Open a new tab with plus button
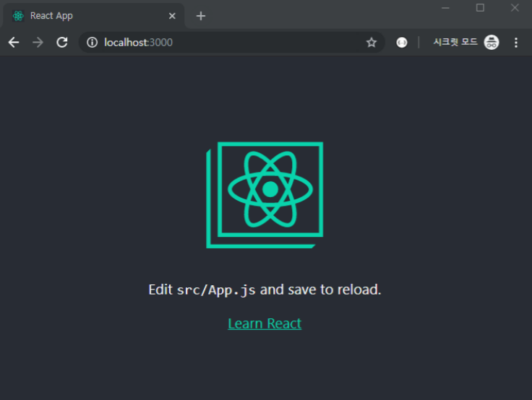Image resolution: width=532 pixels, height=400 pixels. click(x=201, y=16)
